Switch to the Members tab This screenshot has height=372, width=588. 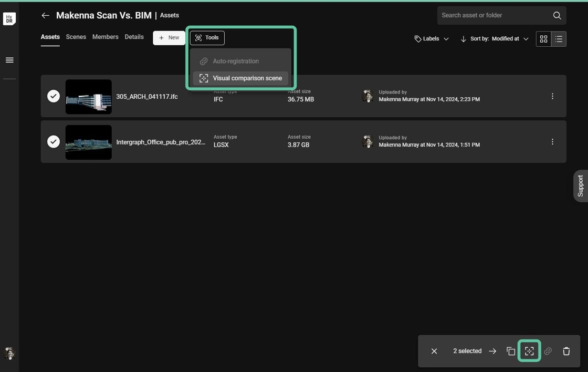point(106,37)
